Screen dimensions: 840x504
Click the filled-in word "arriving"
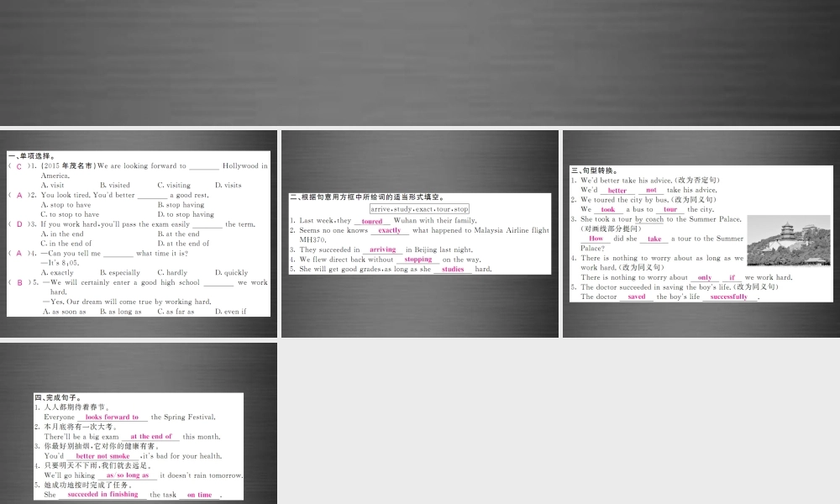tap(383, 249)
